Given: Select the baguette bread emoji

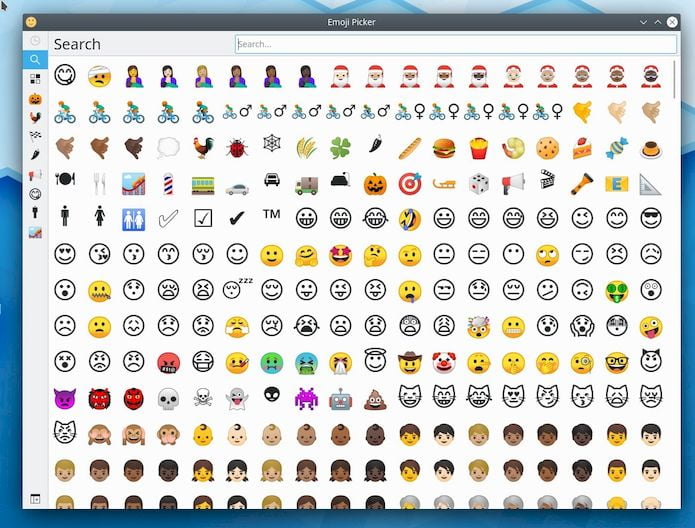Looking at the screenshot, I should pyautogui.click(x=410, y=148).
